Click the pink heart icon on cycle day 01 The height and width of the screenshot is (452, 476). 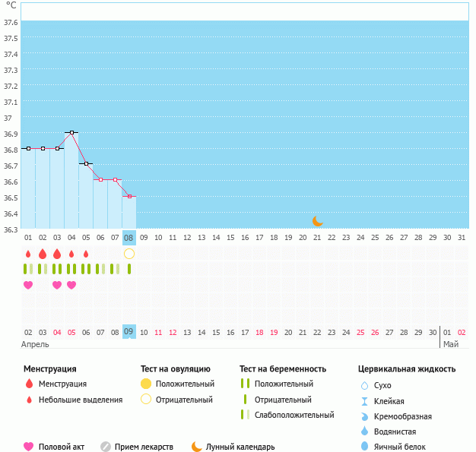tap(28, 285)
